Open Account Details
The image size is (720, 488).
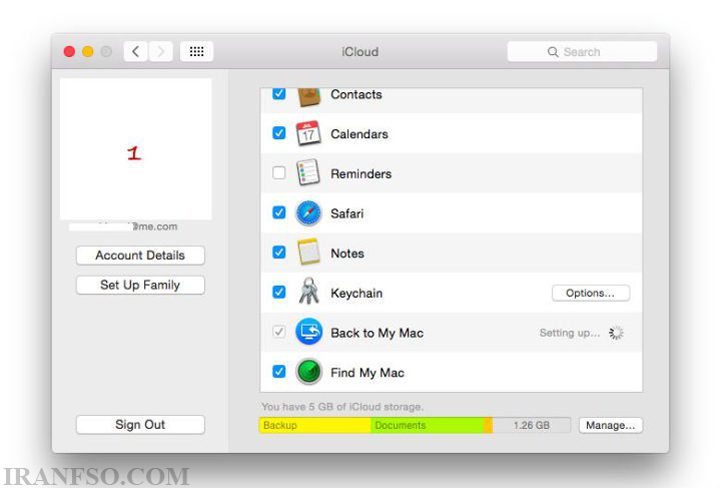140,255
